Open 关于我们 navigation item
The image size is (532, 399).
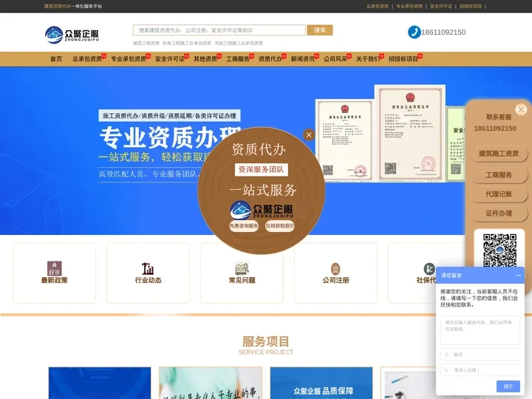(x=368, y=59)
